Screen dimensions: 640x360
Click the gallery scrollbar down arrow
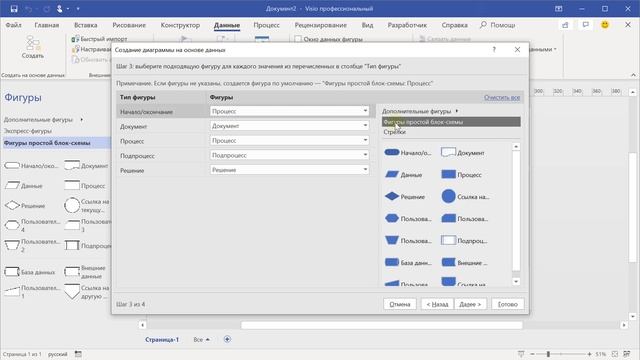516,281
